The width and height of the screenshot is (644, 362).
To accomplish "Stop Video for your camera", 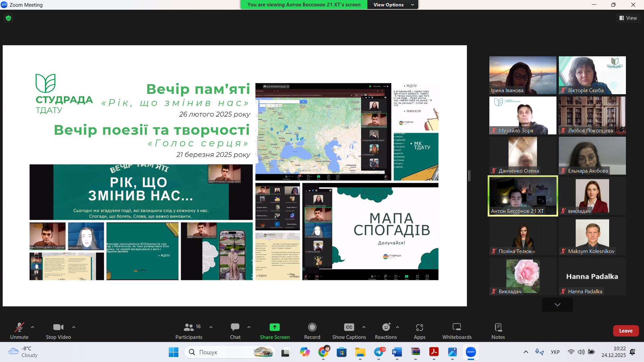I will click(x=58, y=330).
